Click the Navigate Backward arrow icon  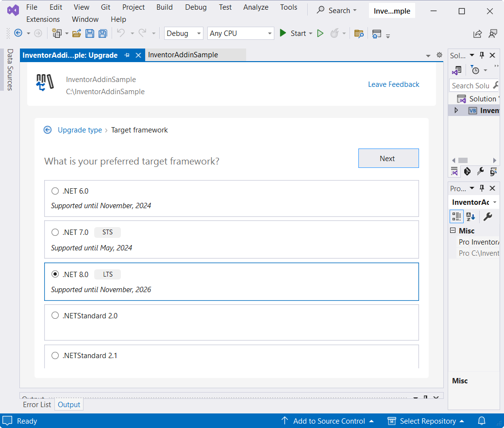[x=18, y=33]
